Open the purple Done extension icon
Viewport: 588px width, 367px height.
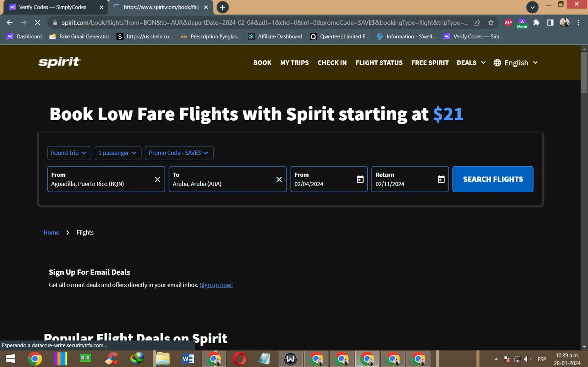(522, 23)
